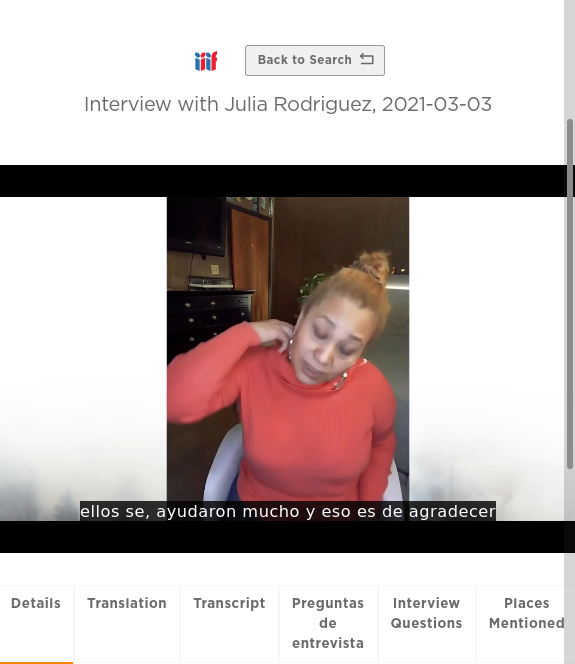The image size is (575, 664).
Task: Click the Spanish subtitle caption on the video
Action: [x=288, y=511]
